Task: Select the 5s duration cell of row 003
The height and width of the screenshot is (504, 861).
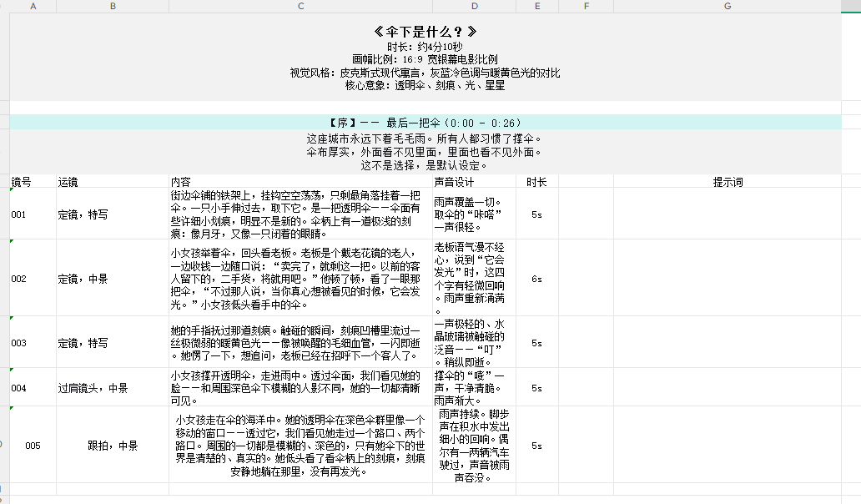Action: tap(537, 343)
